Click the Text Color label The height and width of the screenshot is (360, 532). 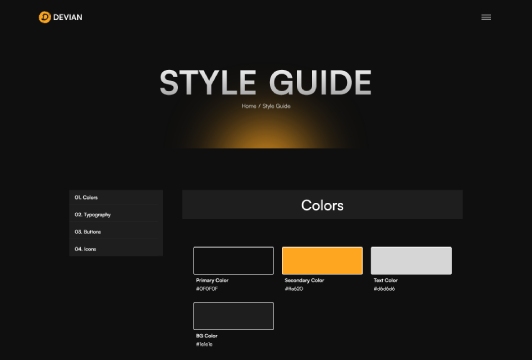[x=385, y=280]
